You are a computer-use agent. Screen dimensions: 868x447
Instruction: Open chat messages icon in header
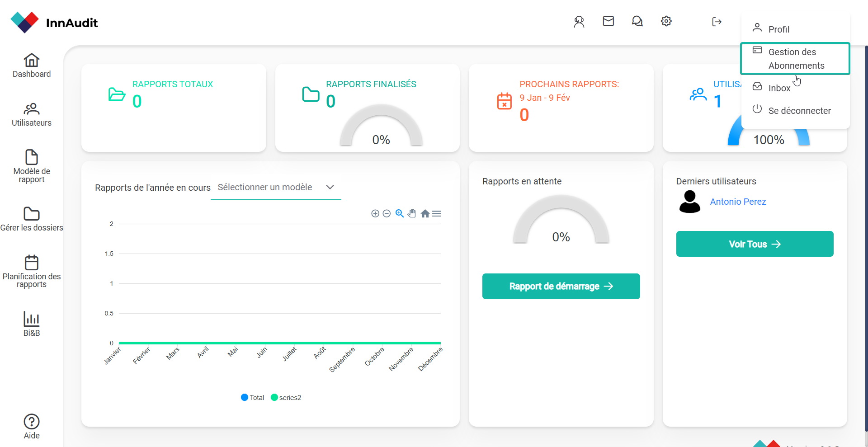(x=637, y=21)
